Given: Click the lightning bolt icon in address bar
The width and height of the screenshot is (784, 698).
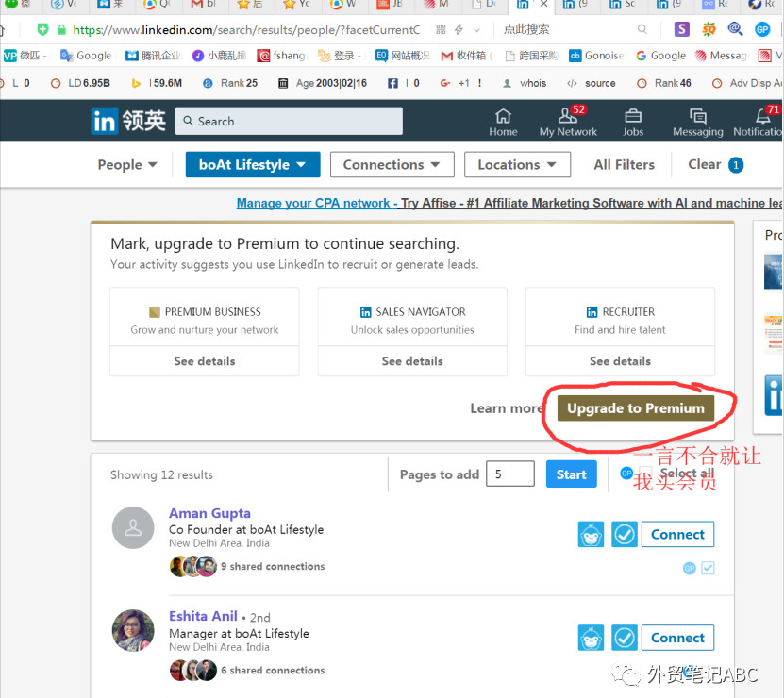Looking at the screenshot, I should [459, 30].
